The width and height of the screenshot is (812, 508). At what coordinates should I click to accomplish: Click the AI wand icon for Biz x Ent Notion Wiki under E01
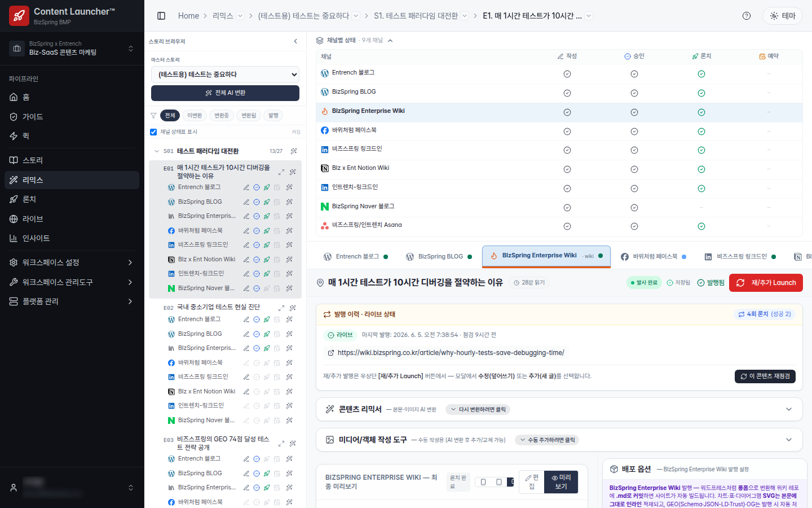tap(289, 260)
